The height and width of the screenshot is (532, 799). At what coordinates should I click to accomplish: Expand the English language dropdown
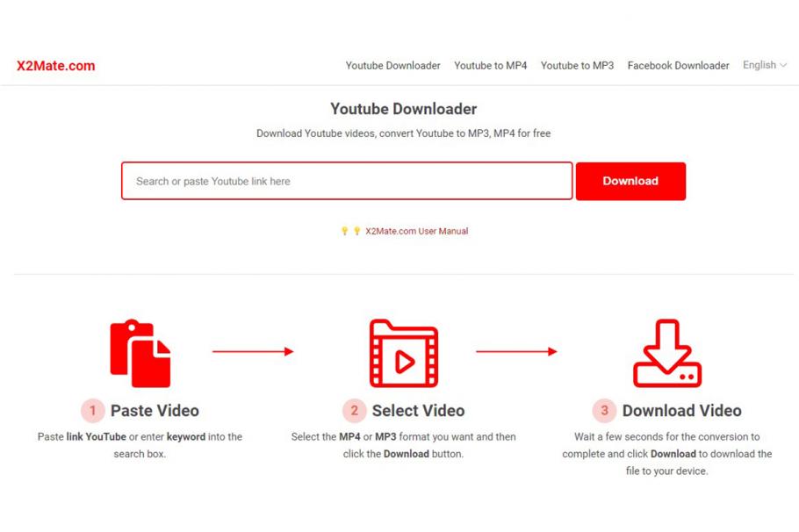pyautogui.click(x=765, y=65)
